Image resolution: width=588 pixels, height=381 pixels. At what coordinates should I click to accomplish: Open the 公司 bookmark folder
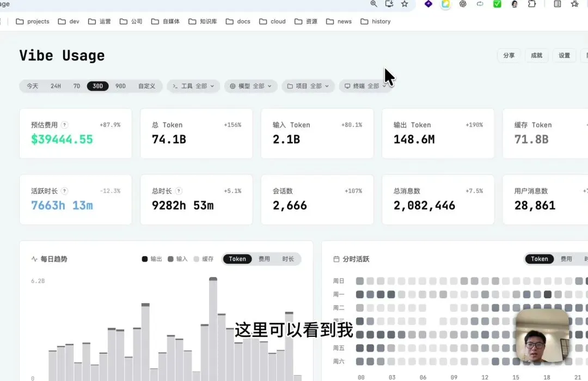pyautogui.click(x=131, y=21)
